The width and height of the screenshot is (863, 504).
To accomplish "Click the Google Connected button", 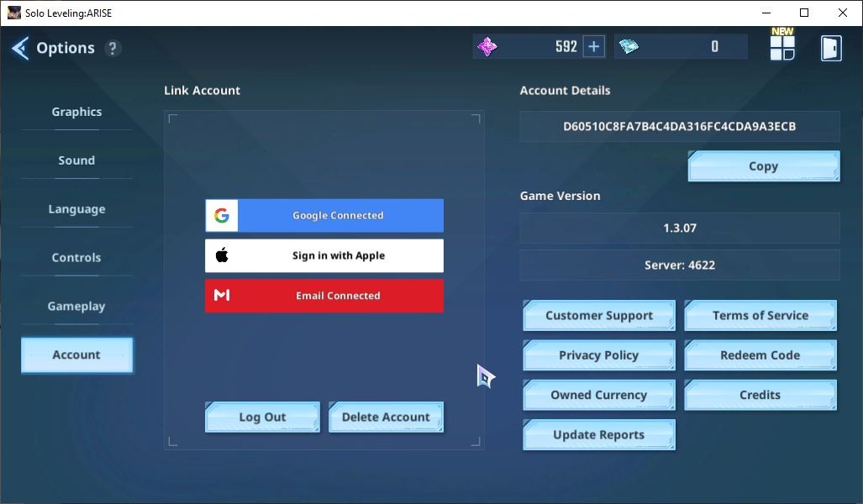I will tap(324, 215).
